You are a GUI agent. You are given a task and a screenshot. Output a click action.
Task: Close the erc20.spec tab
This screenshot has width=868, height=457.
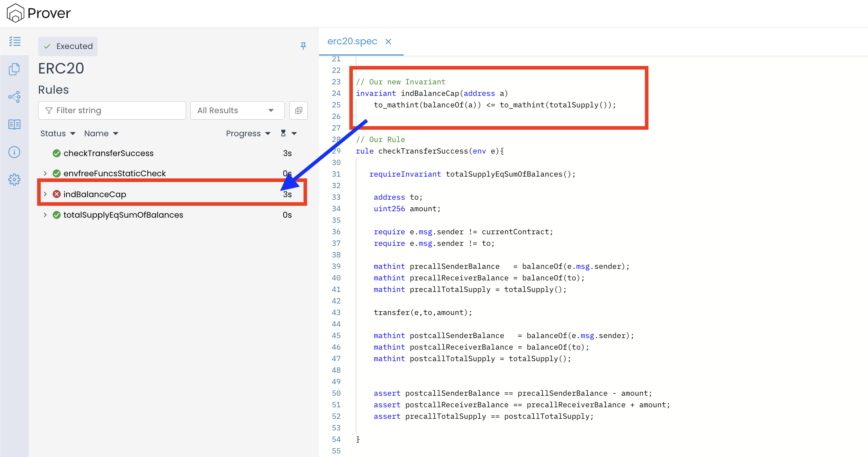pos(388,41)
